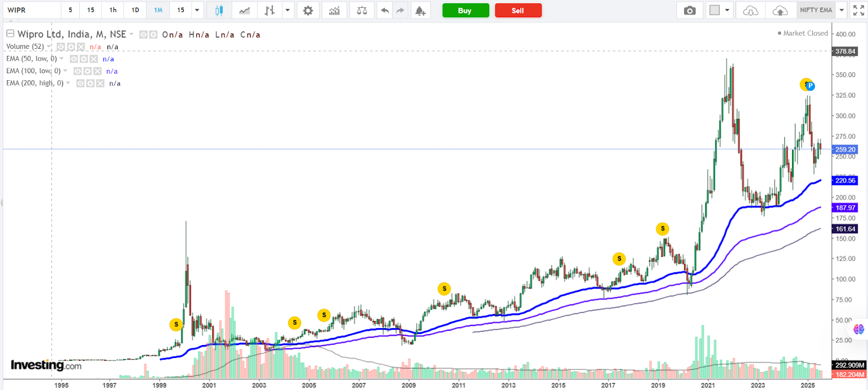Open chart properties gear in toolbar

(x=308, y=10)
